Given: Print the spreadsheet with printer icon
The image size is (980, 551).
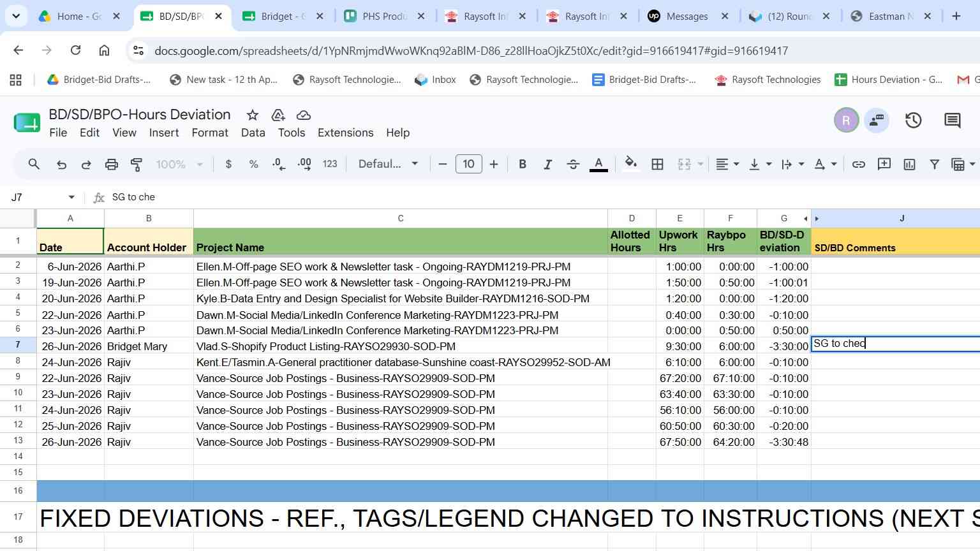Looking at the screenshot, I should [x=112, y=165].
